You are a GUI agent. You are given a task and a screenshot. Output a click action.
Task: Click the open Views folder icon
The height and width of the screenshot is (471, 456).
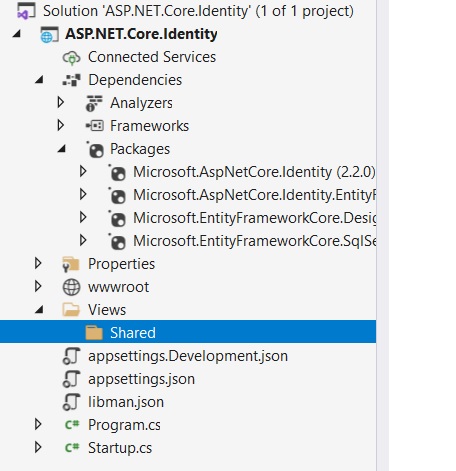coord(71,310)
